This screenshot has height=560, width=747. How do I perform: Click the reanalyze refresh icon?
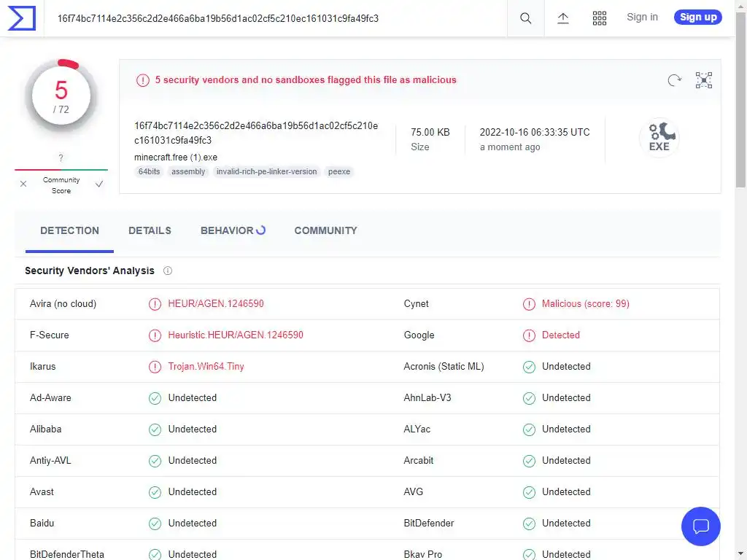click(674, 80)
